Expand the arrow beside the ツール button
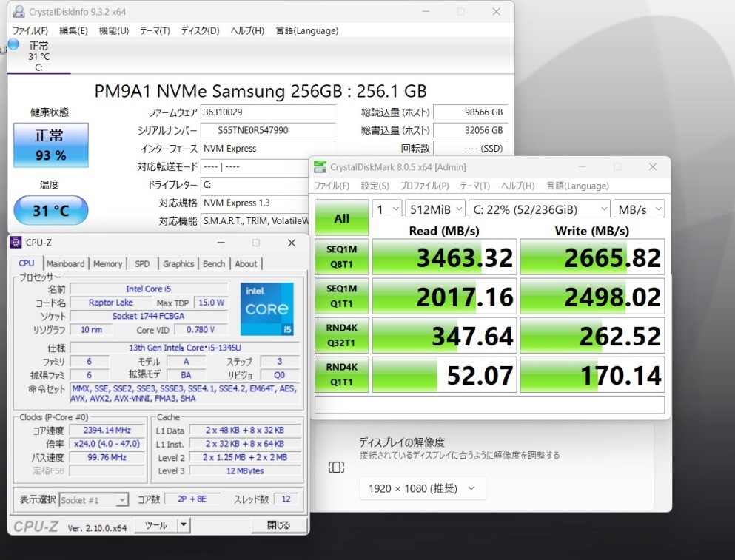This screenshot has height=560, width=735. coord(184,525)
